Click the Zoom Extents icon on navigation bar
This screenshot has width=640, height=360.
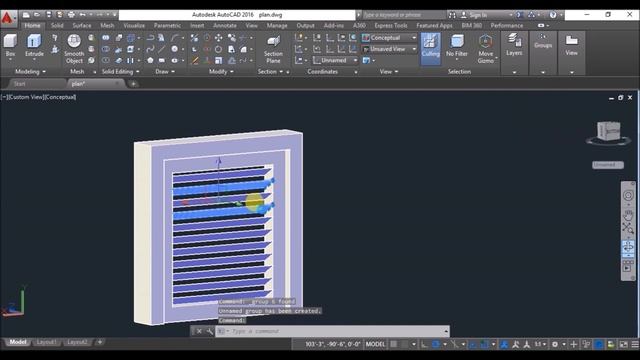tap(628, 229)
